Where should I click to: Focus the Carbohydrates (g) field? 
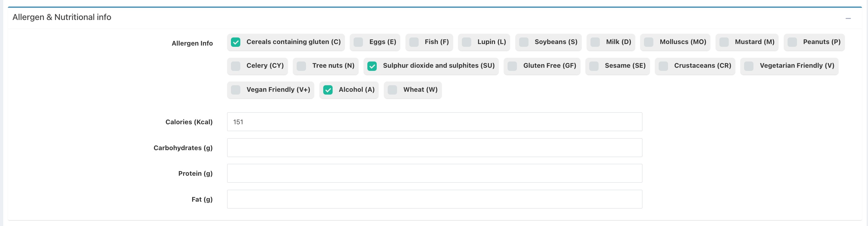pyautogui.click(x=434, y=148)
